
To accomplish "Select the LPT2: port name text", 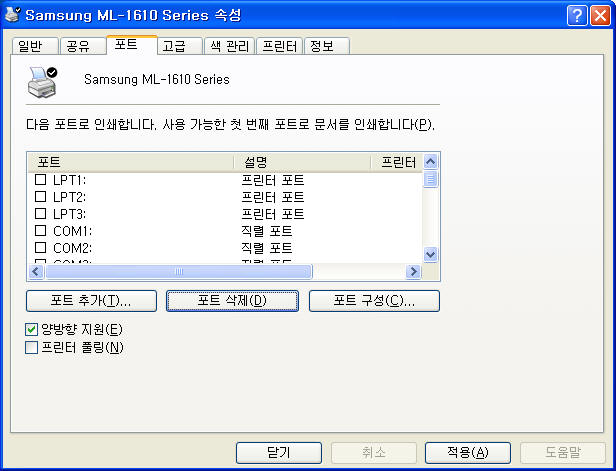I will point(70,197).
